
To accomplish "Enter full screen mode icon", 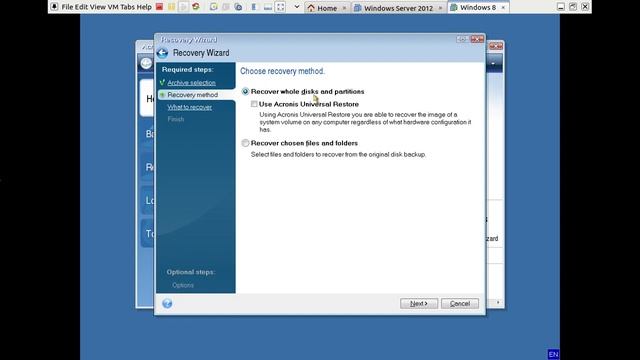I will (x=280, y=7).
